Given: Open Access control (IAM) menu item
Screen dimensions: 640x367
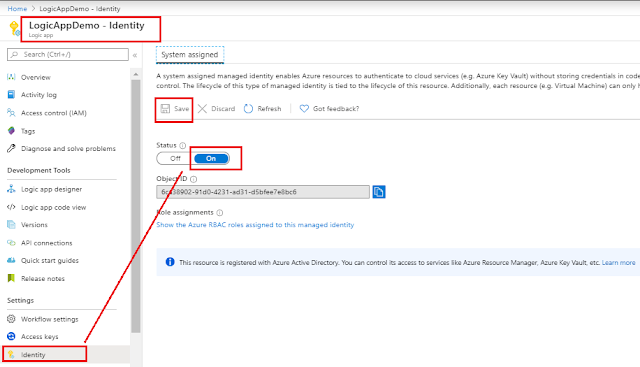Looking at the screenshot, I should click(x=53, y=113).
